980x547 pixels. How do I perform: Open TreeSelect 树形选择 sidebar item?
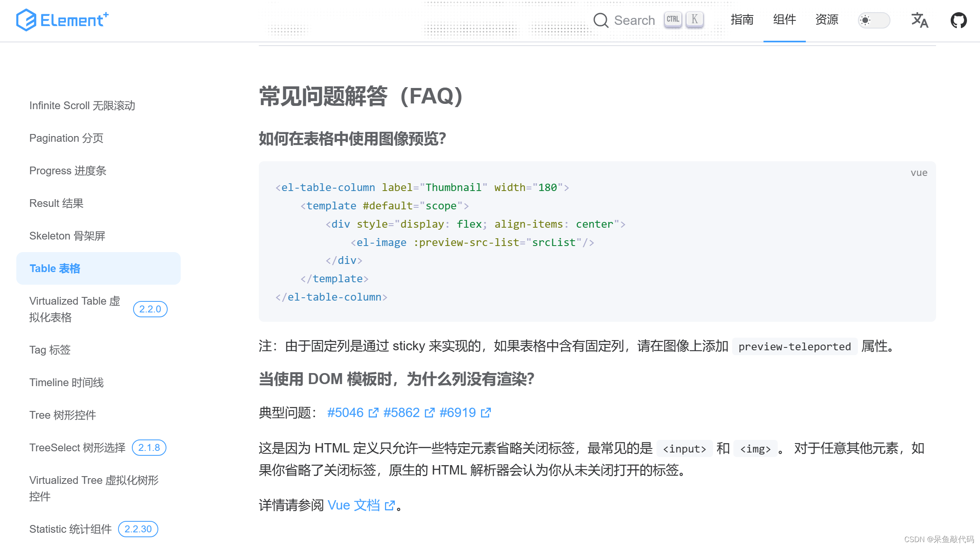click(x=77, y=448)
